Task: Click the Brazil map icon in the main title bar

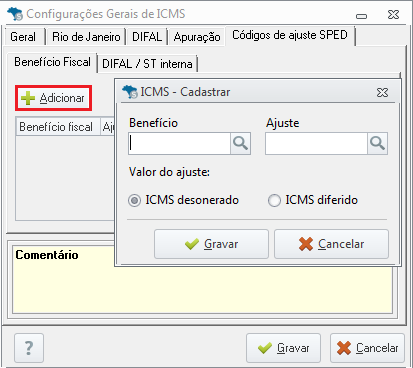Action: (15, 14)
